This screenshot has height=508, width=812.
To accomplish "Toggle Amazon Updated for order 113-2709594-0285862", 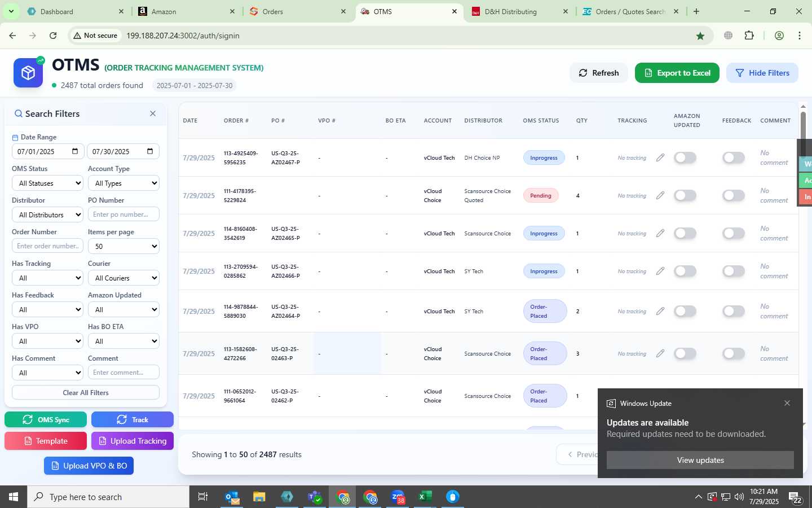I will [x=685, y=271].
